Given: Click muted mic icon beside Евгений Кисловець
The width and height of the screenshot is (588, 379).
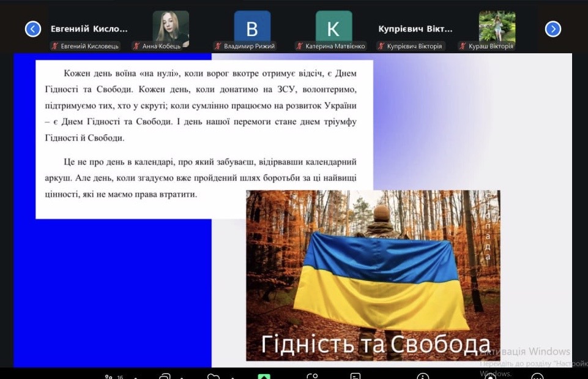Looking at the screenshot, I should (x=56, y=46).
